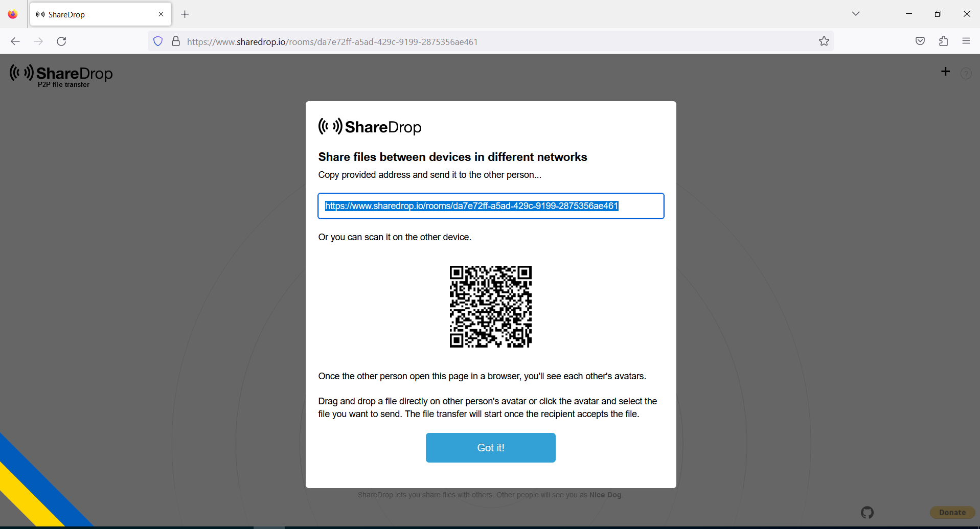Save page to Pocket
The width and height of the screenshot is (980, 529).
pyautogui.click(x=920, y=41)
